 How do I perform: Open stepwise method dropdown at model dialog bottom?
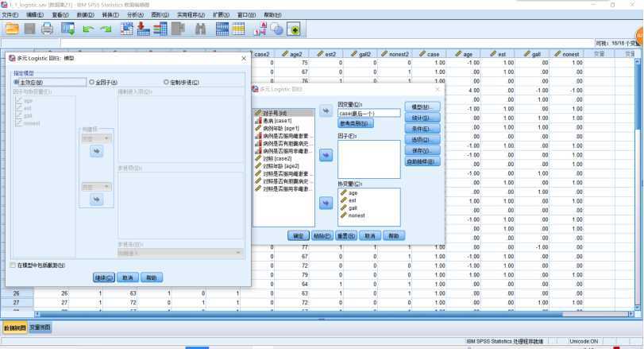coord(180,254)
